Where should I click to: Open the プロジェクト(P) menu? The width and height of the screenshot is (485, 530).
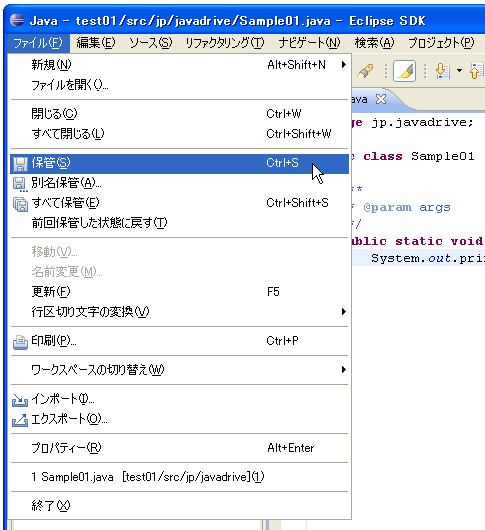[441, 43]
